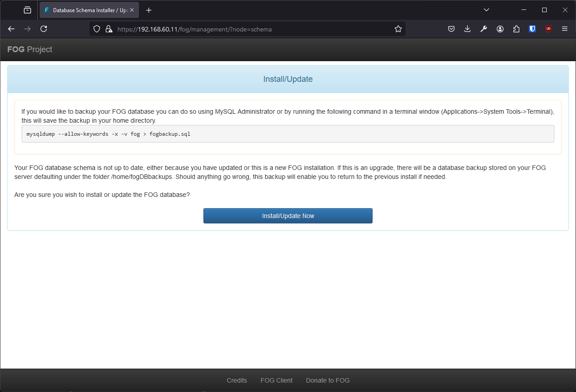The height and width of the screenshot is (392, 576).
Task: Go back using the browser back arrow
Action: pos(12,29)
